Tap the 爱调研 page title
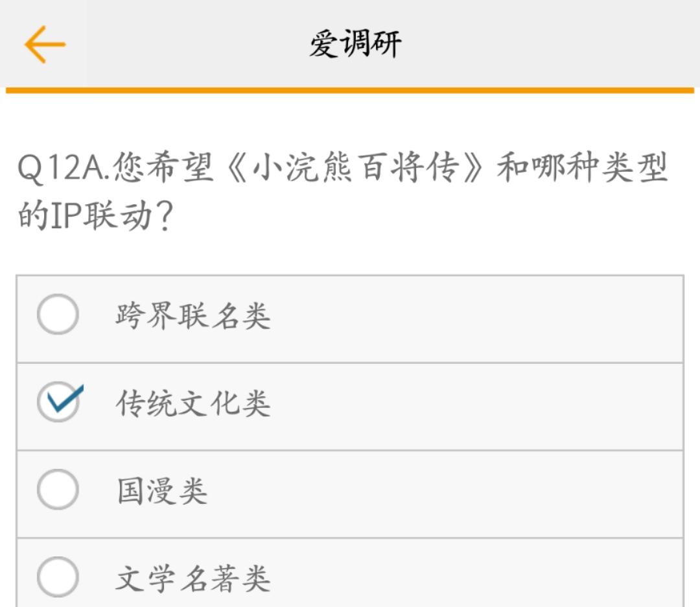 point(355,44)
